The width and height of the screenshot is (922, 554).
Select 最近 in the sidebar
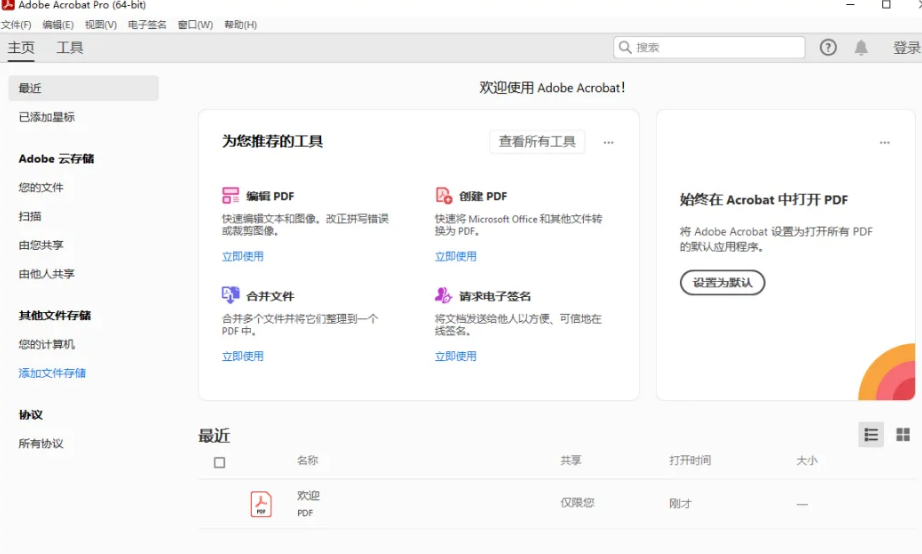[x=83, y=88]
